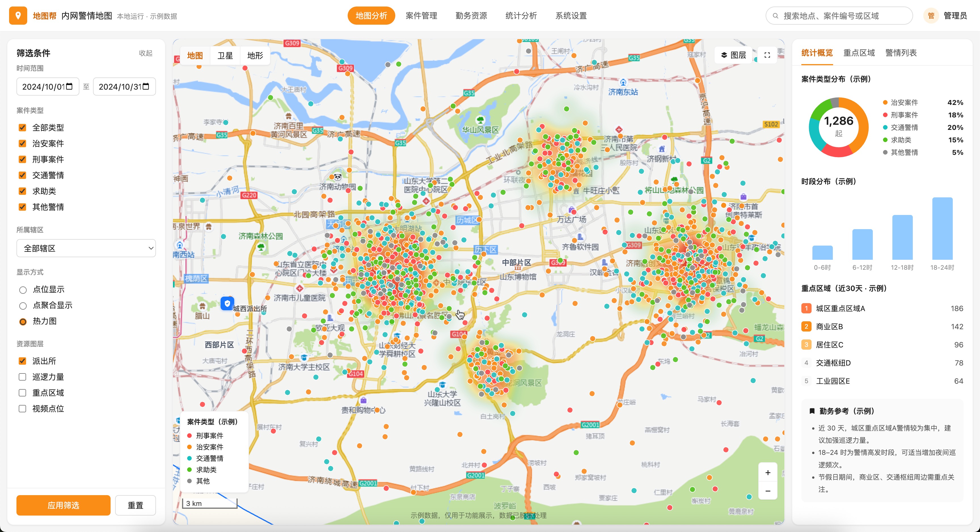Open the 图层 layers dropdown
The height and width of the screenshot is (532, 980).
734,55
